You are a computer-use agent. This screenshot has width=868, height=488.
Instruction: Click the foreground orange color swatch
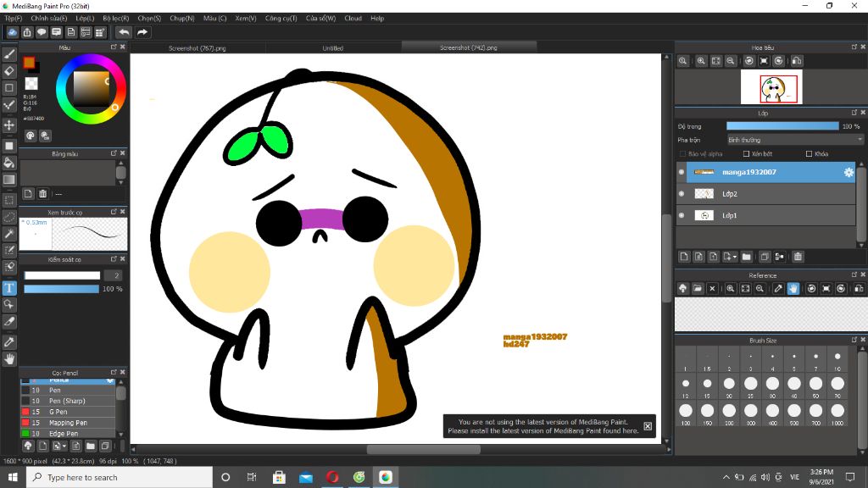coord(29,63)
